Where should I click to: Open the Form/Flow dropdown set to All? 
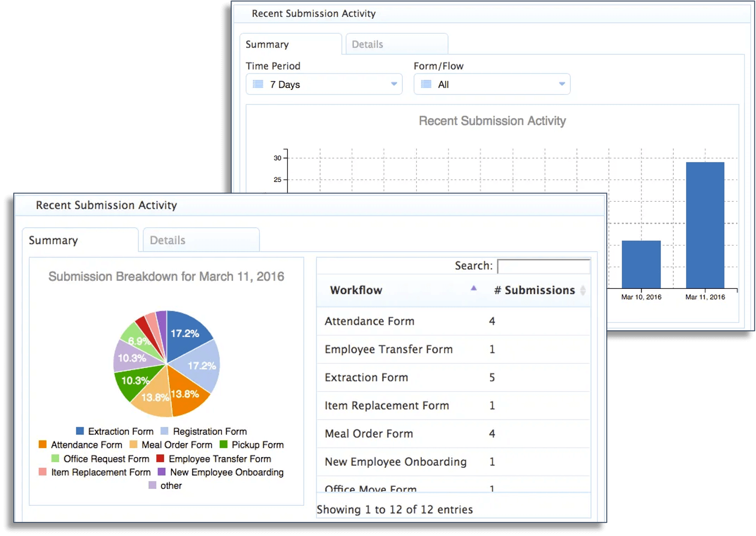[491, 84]
